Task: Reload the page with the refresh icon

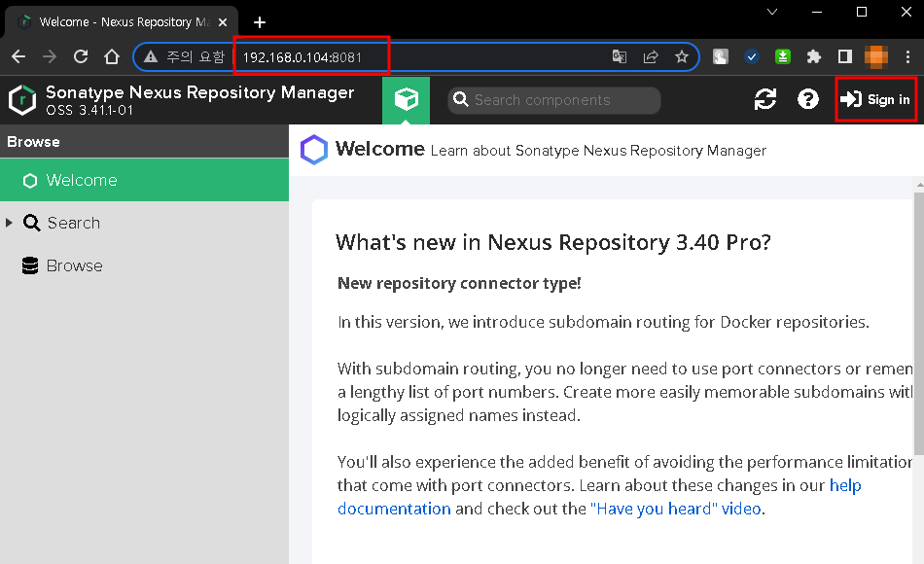Action: (x=81, y=56)
